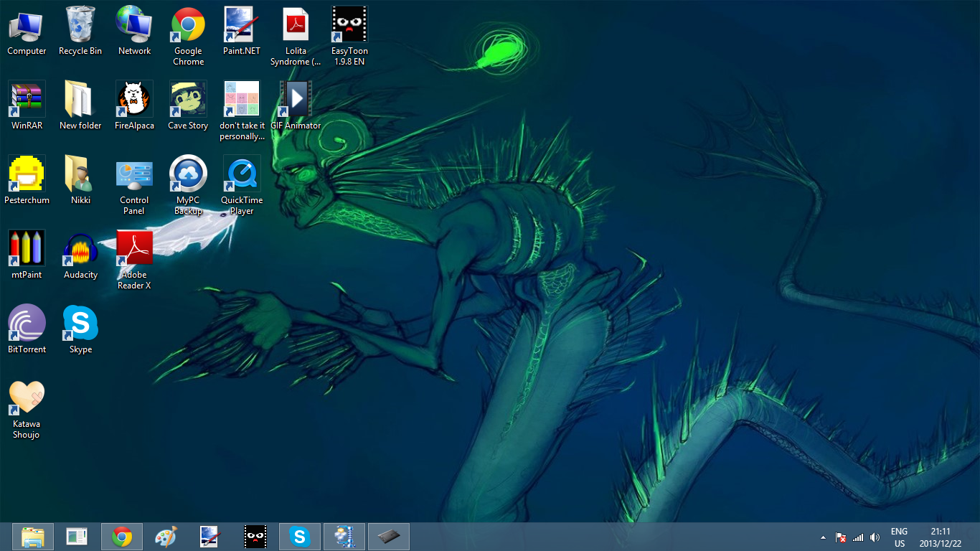Select the Nikki user folder icon
980x551 pixels.
[x=80, y=180]
